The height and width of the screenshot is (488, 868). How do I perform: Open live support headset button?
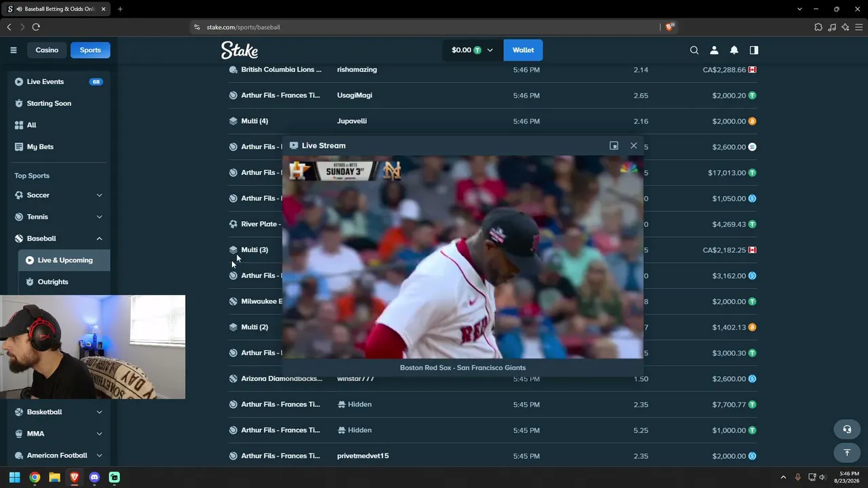pyautogui.click(x=847, y=429)
